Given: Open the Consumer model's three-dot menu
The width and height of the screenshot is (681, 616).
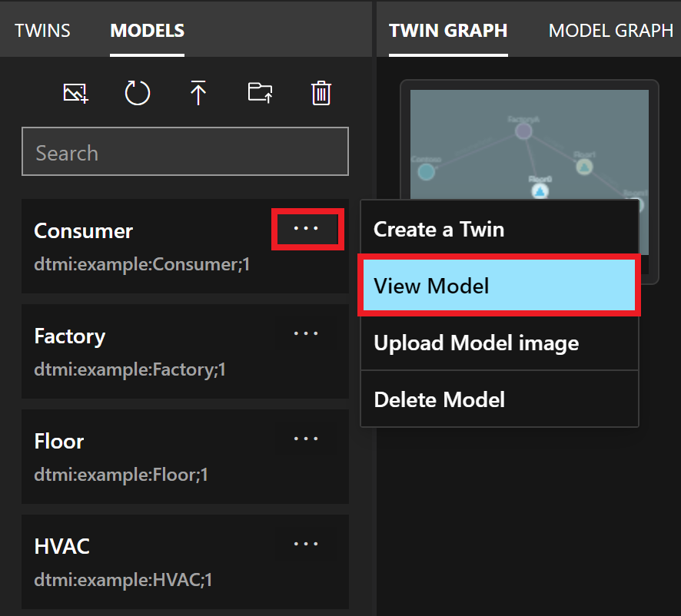Looking at the screenshot, I should 307,228.
